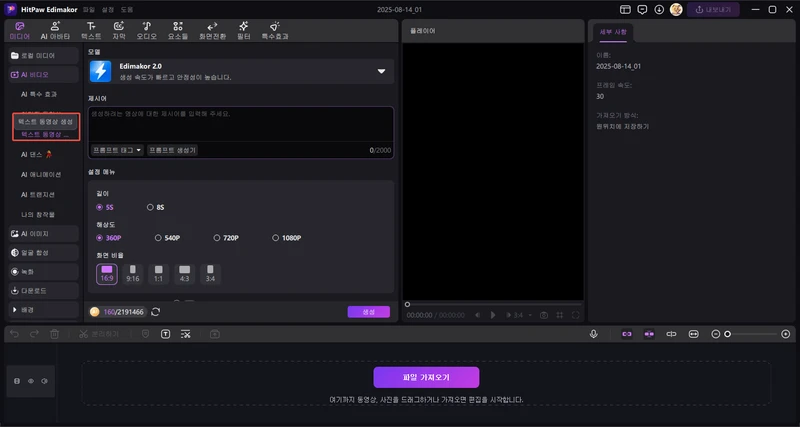This screenshot has height=427, width=800.
Task: Open the 자막 subtitles tab
Action: pos(118,31)
